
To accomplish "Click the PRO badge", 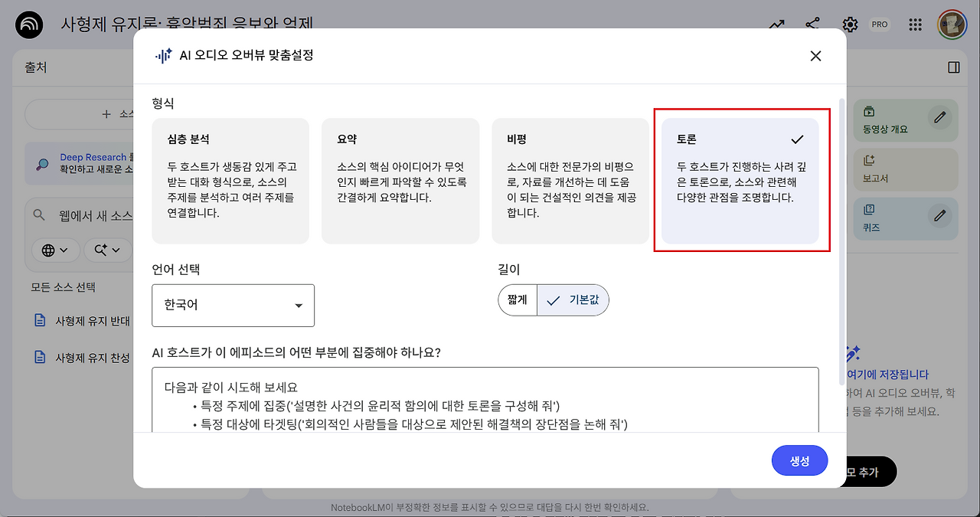I will 880,25.
